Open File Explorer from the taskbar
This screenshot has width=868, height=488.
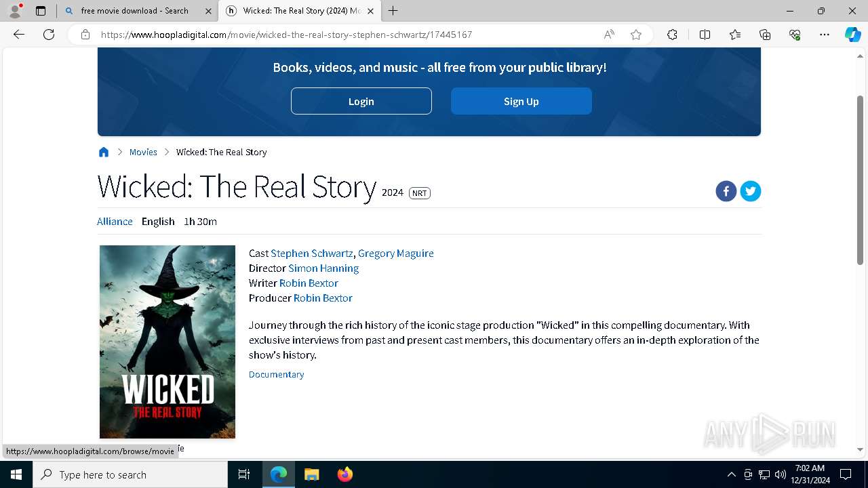pos(311,474)
